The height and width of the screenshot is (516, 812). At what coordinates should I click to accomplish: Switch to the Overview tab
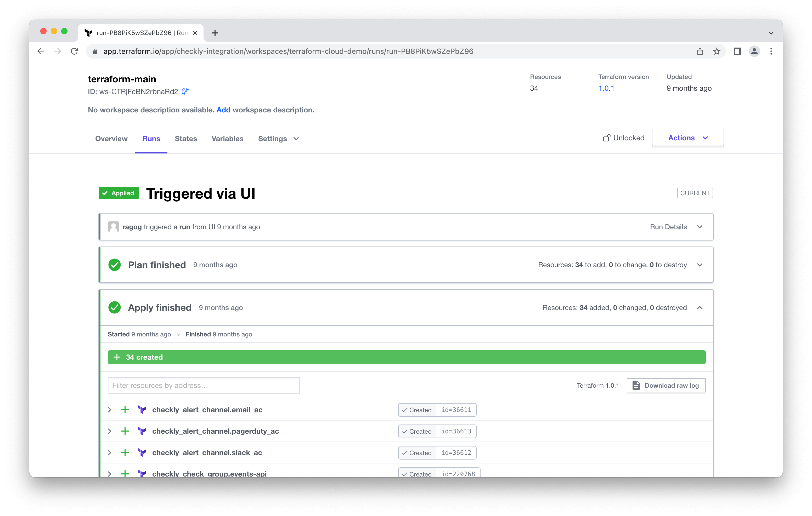click(x=111, y=138)
